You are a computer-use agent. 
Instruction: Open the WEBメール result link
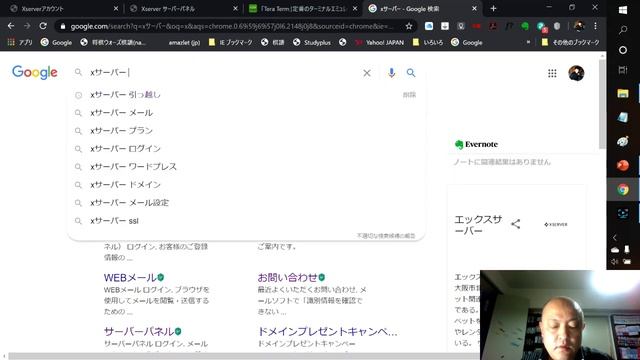point(130,278)
